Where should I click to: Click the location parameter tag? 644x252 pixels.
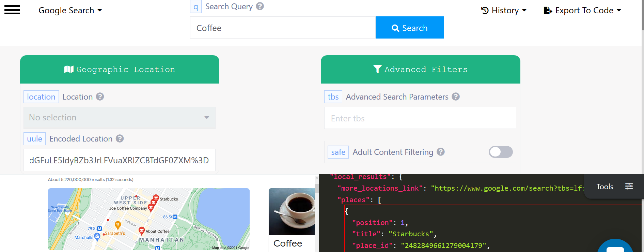(41, 97)
